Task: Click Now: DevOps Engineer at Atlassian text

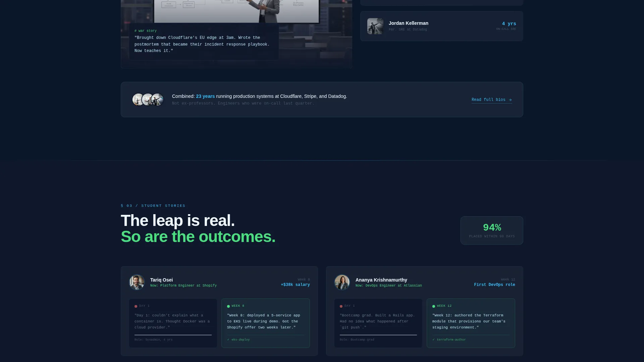Action: click(x=389, y=286)
